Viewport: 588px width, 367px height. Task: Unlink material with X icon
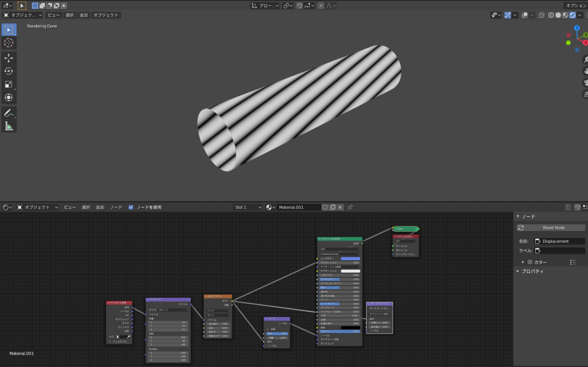click(x=341, y=207)
